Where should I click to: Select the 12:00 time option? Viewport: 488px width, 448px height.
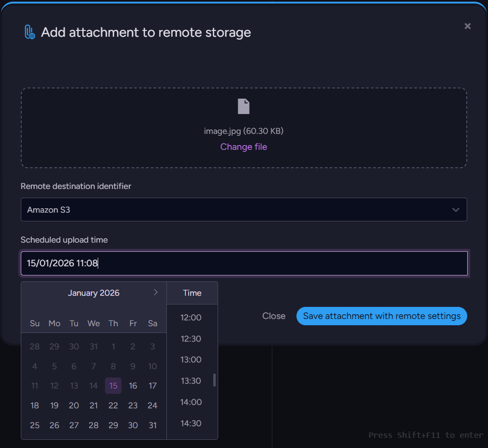[x=191, y=318]
